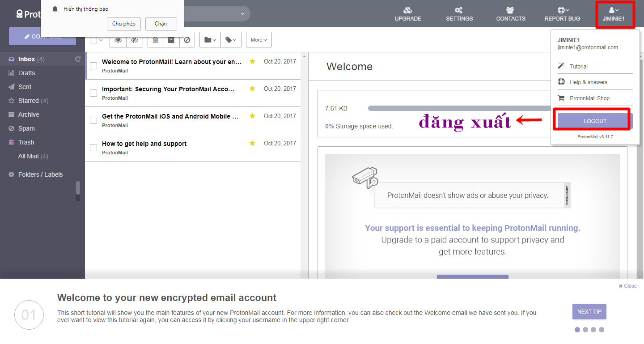Image resolution: width=644 pixels, height=344 pixels.
Task: Click star on How to get help email
Action: [x=252, y=143]
